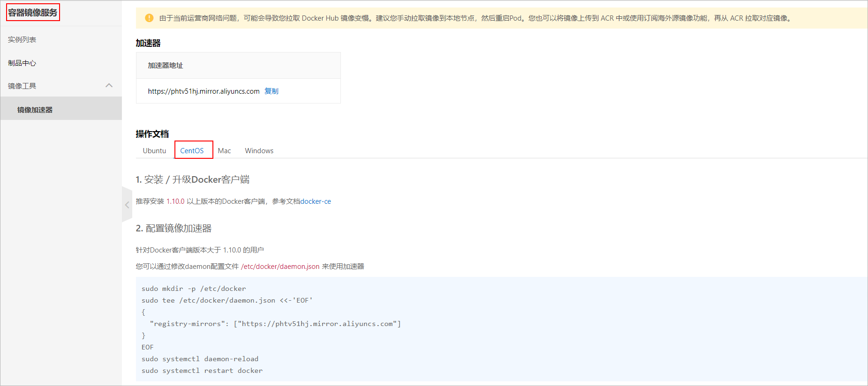The height and width of the screenshot is (386, 868).
Task: Click the EOF line in code block
Action: tap(147, 347)
